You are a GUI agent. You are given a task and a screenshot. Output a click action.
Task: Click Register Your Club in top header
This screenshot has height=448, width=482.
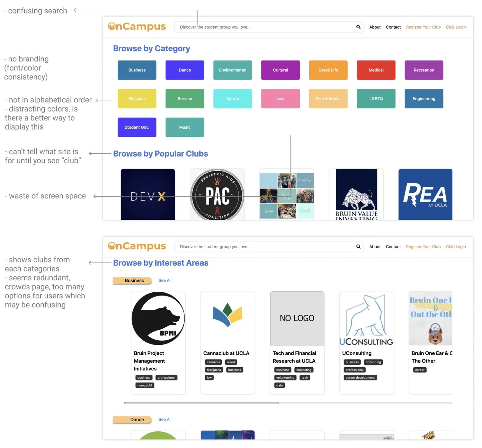[x=423, y=27]
